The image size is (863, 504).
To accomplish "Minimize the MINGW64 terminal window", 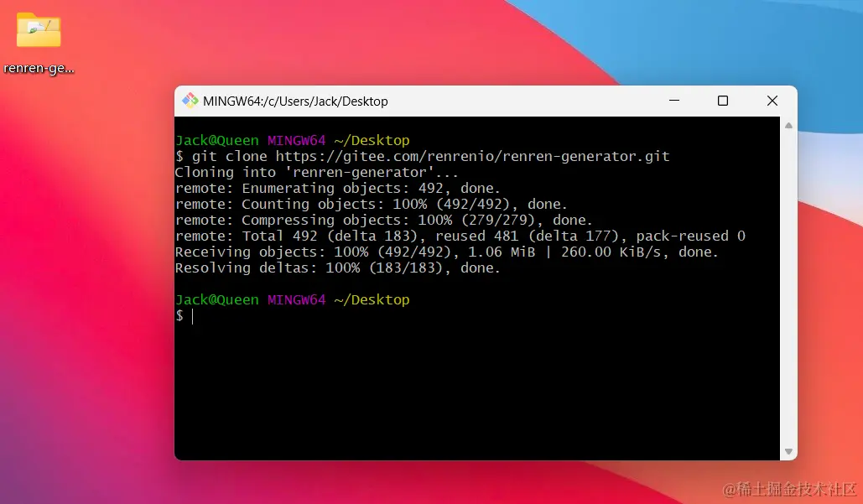I will pyautogui.click(x=674, y=101).
